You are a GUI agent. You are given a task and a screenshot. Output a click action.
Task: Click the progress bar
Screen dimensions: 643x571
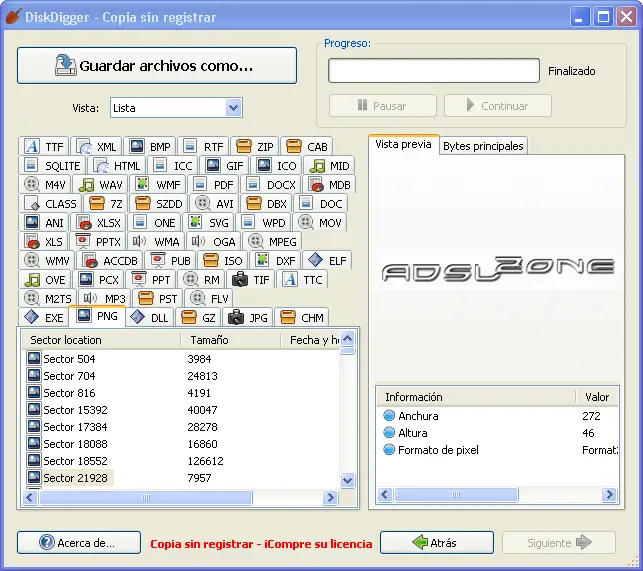pyautogui.click(x=433, y=71)
